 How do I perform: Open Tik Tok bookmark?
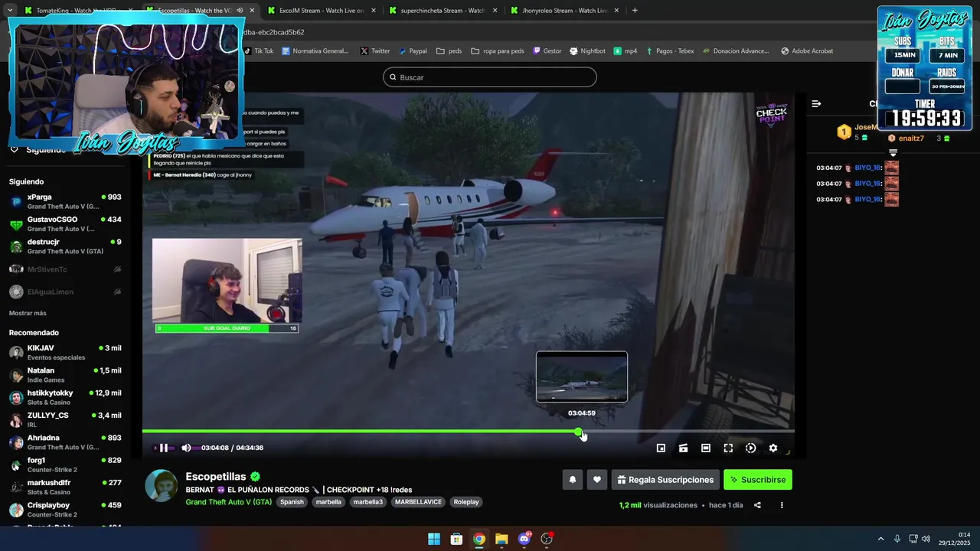(259, 51)
